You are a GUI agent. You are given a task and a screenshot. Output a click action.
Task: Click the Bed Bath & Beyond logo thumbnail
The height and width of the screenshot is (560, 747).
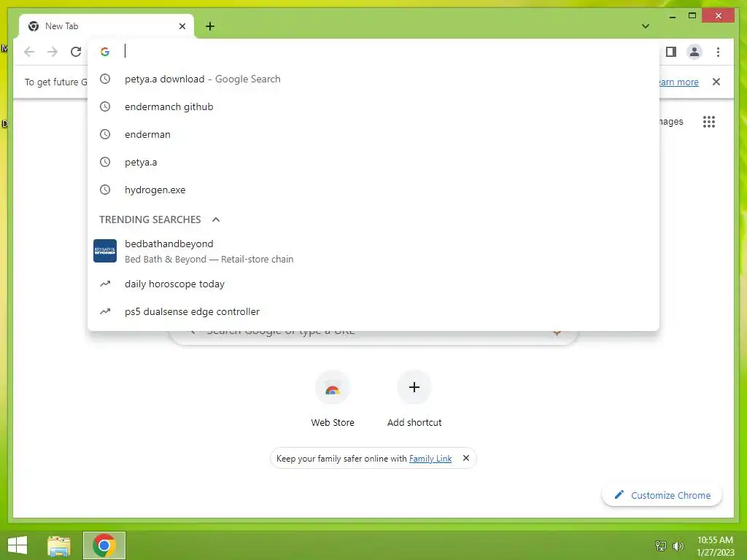(x=105, y=251)
